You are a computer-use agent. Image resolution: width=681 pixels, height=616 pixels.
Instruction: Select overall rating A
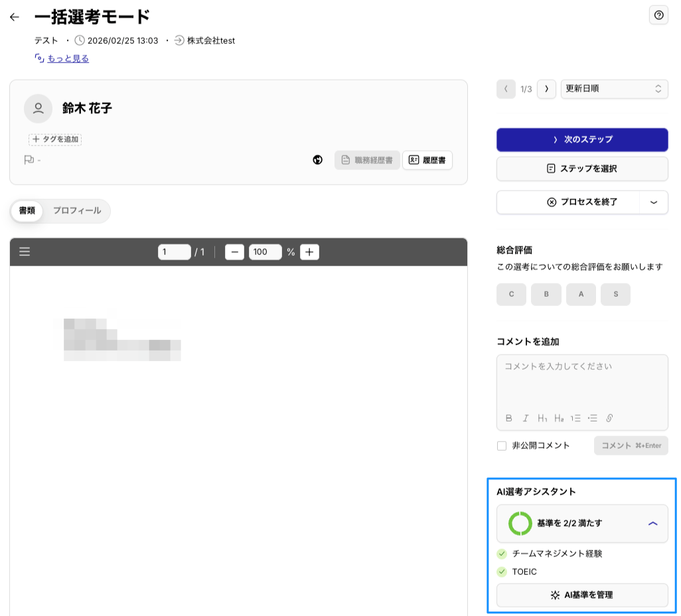click(x=581, y=294)
